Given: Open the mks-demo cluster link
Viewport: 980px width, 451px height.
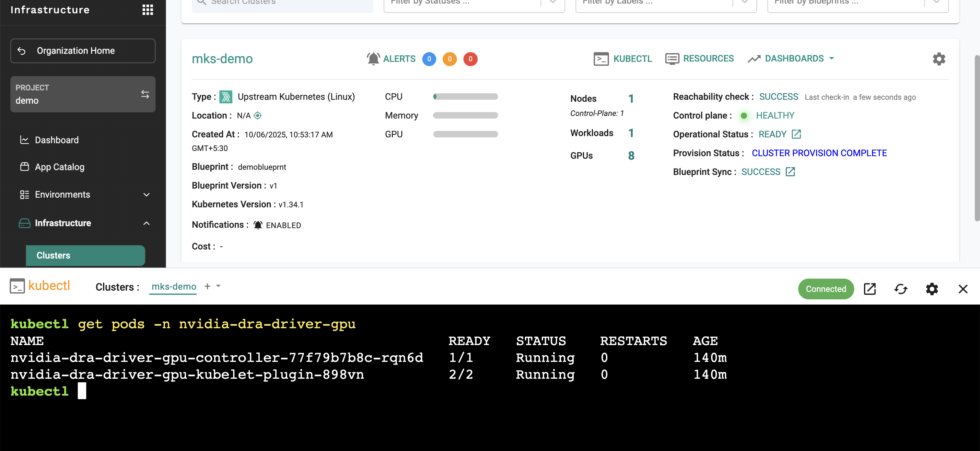Looking at the screenshot, I should click(x=222, y=59).
